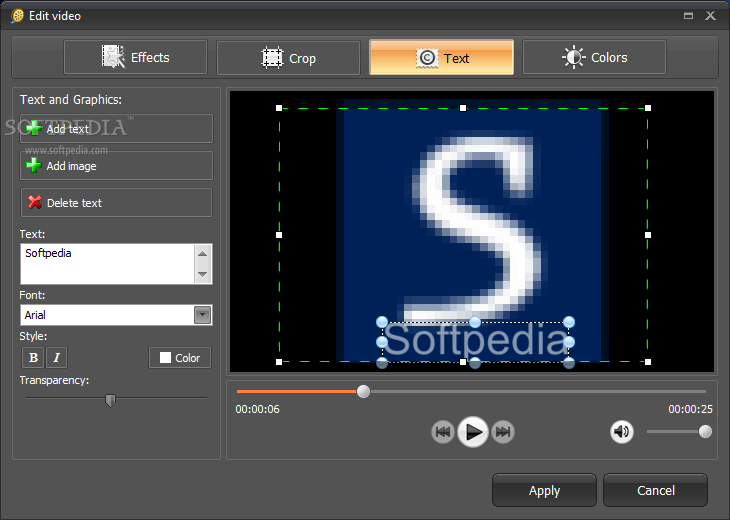Click the text overlay left-middle round handle
Viewport: 730px width, 520px height.
tap(382, 342)
